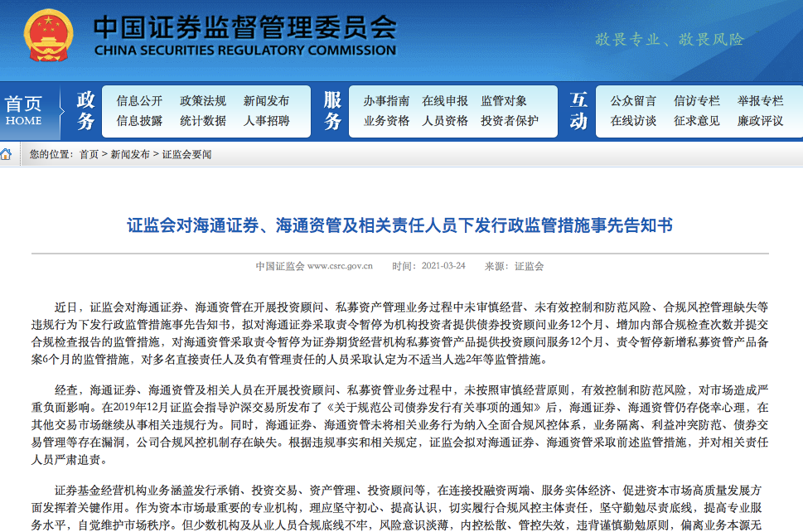This screenshot has width=803, height=532.
Task: Open 人事招聘 menu link
Action: click(x=266, y=121)
